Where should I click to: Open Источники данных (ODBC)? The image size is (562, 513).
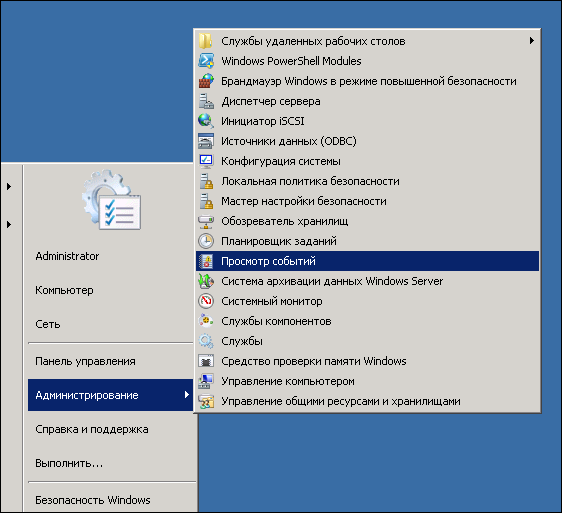click(367, 141)
